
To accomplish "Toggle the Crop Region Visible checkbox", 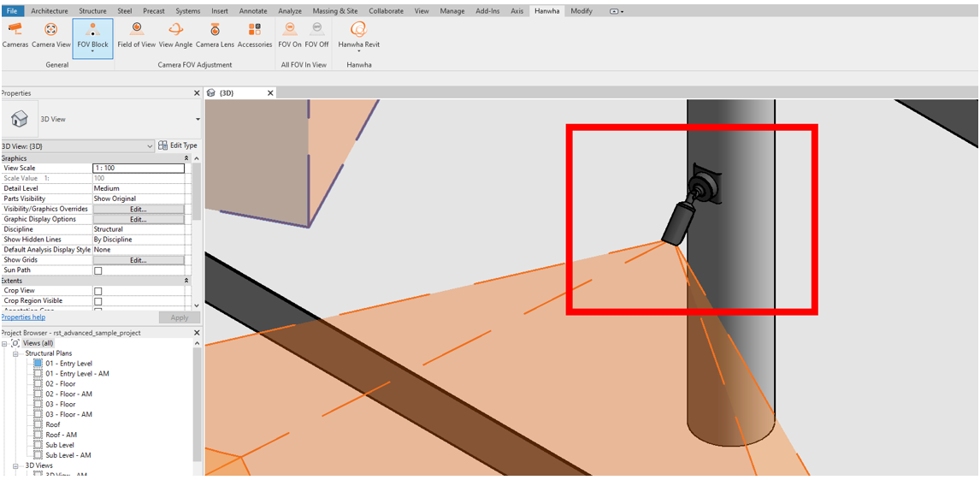I will tap(97, 301).
